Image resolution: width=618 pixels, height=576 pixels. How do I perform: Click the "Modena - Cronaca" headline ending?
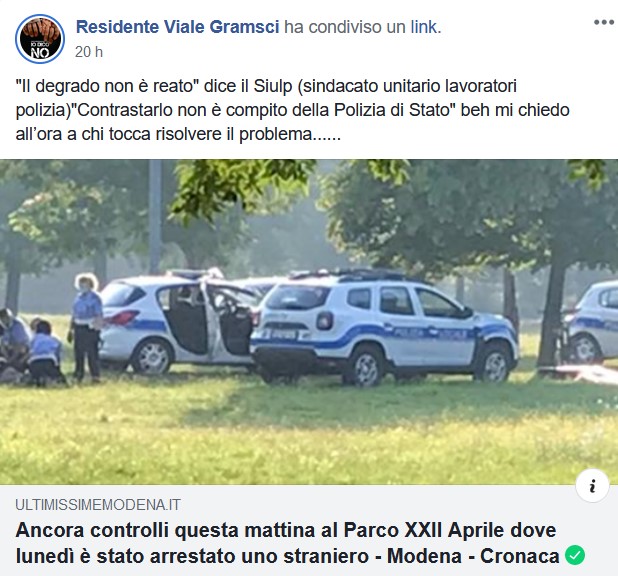tap(473, 556)
